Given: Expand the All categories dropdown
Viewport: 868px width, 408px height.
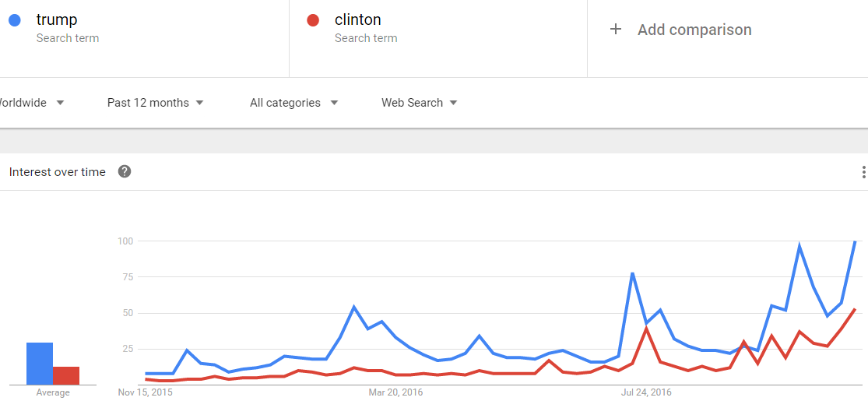Looking at the screenshot, I should tap(294, 103).
